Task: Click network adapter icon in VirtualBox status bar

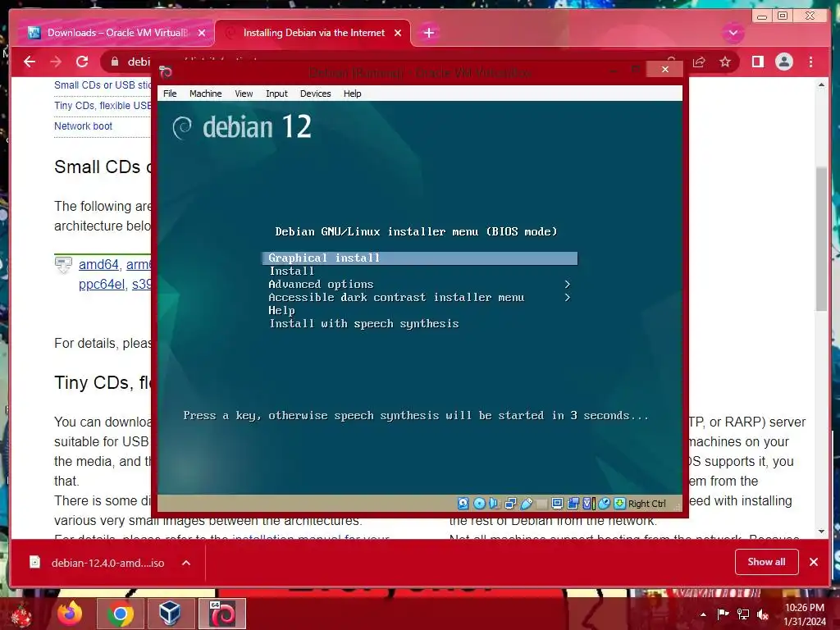Action: click(510, 503)
